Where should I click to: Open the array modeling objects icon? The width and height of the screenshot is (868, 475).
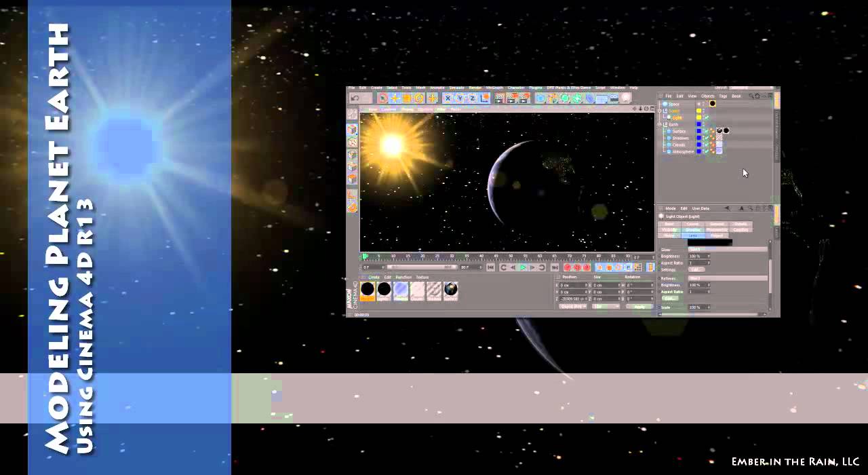point(577,98)
